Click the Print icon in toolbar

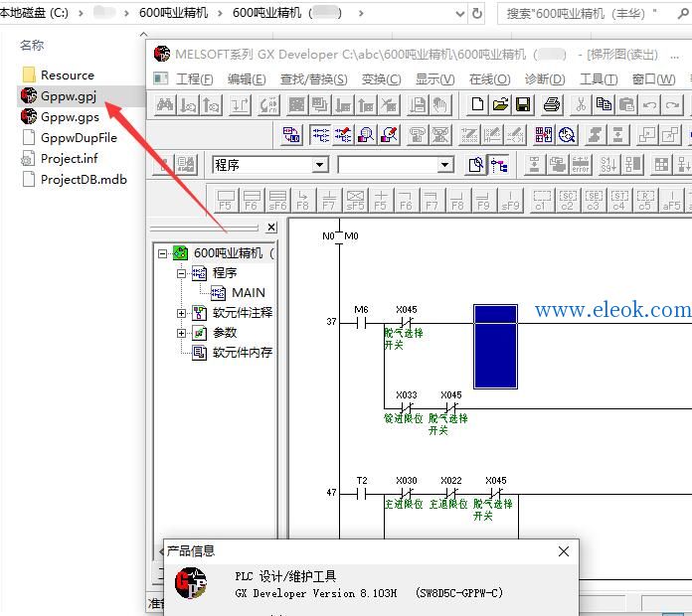[x=552, y=105]
